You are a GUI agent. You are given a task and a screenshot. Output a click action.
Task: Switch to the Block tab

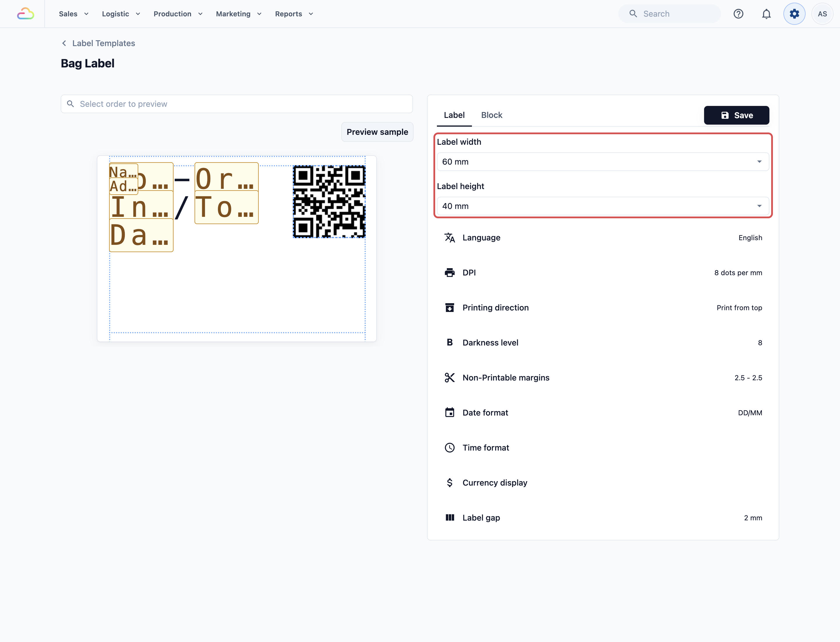491,115
